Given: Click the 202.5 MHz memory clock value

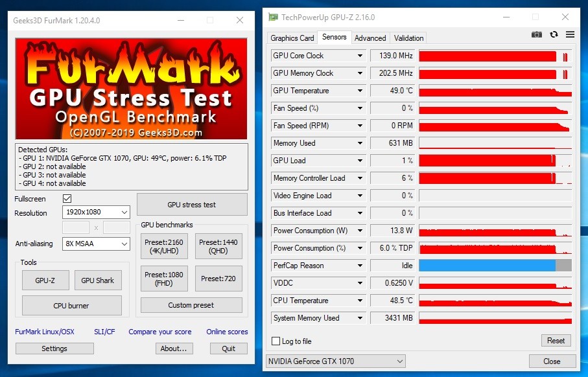Looking at the screenshot, I should click(x=393, y=73).
